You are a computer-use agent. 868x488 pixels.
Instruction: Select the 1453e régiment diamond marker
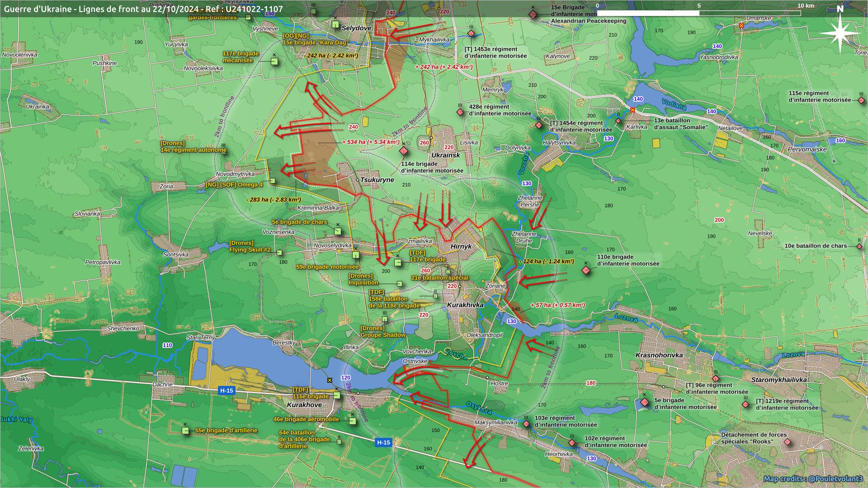coord(471,33)
